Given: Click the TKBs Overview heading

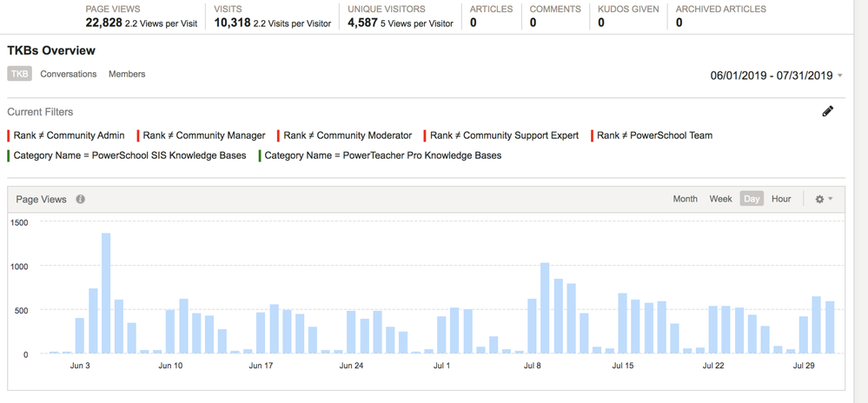Looking at the screenshot, I should click(x=51, y=50).
